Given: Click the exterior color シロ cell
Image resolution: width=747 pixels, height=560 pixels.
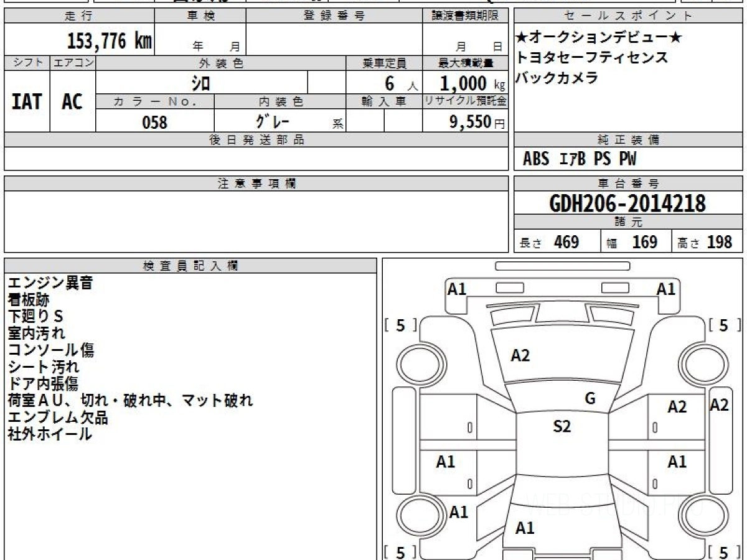Looking at the screenshot, I should [201, 82].
